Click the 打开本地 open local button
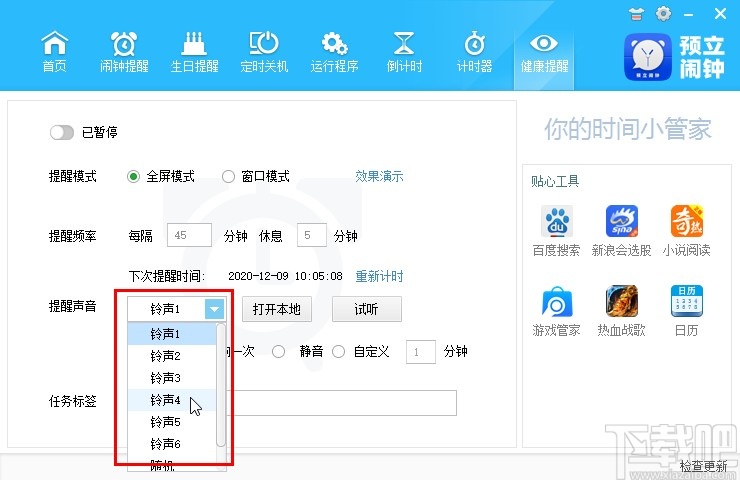740x480 pixels. [x=277, y=309]
